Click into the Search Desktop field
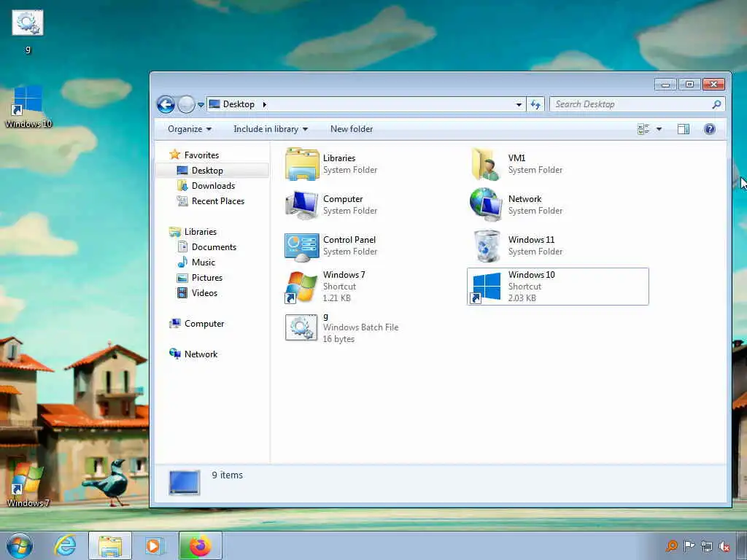This screenshot has height=560, width=747. point(637,104)
